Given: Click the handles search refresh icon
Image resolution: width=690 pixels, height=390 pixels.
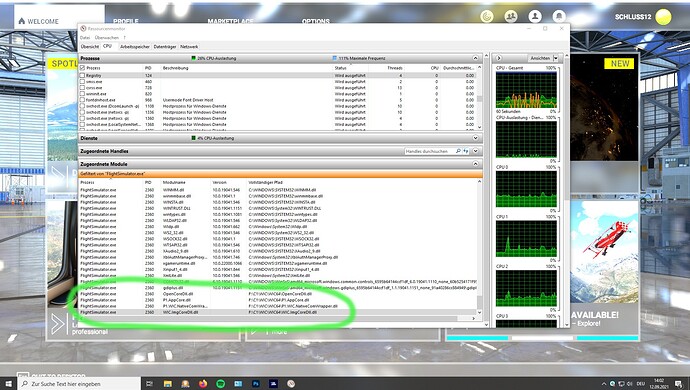Looking at the screenshot, I should pos(466,151).
